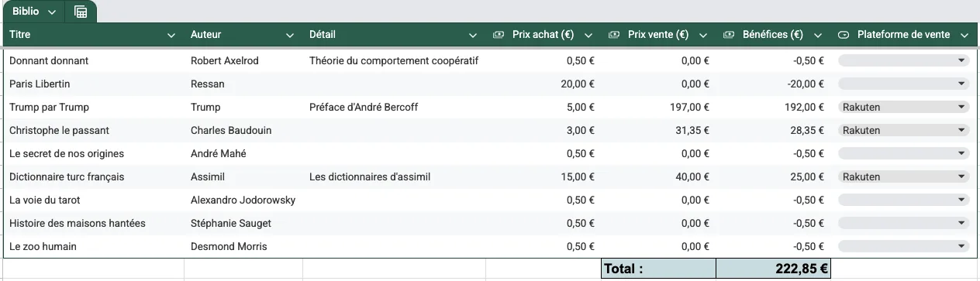The image size is (980, 281).
Task: Select the 197,00 € Prix vente cell
Action: [x=658, y=108]
